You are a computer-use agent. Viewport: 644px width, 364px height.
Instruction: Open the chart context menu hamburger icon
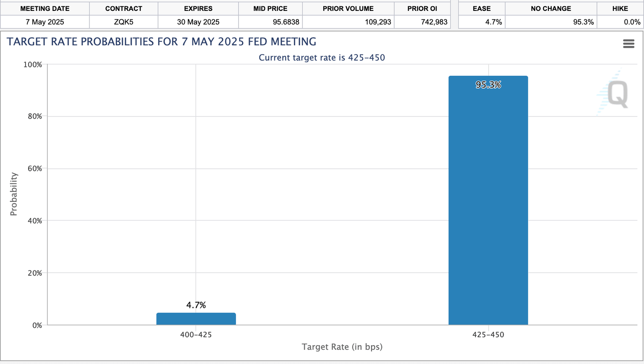628,43
